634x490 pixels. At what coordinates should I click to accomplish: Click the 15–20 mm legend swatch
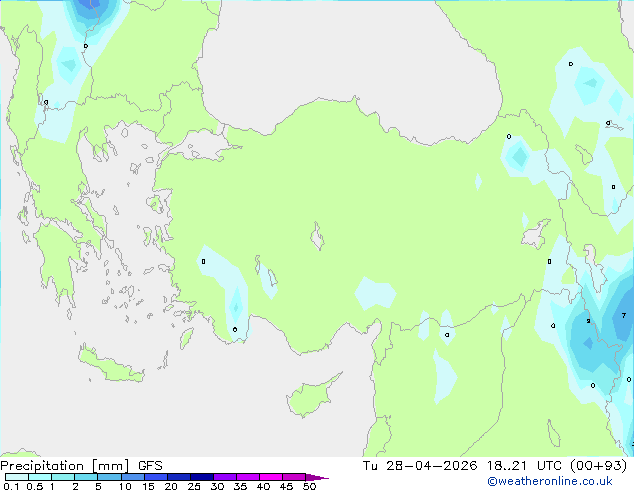156,477
